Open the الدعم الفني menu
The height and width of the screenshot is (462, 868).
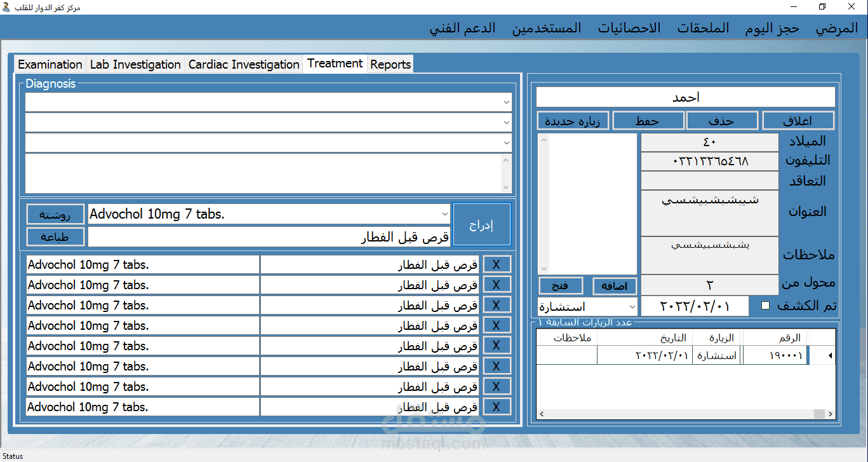[463, 28]
